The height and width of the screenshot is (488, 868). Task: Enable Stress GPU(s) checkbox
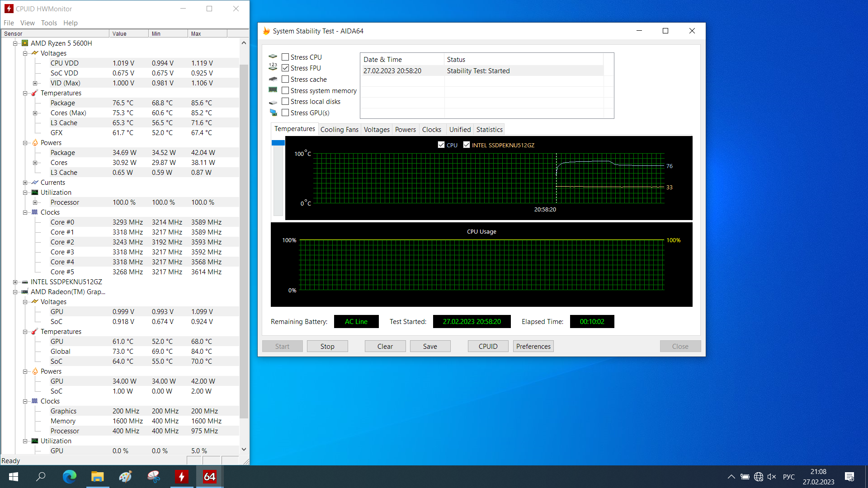point(285,113)
